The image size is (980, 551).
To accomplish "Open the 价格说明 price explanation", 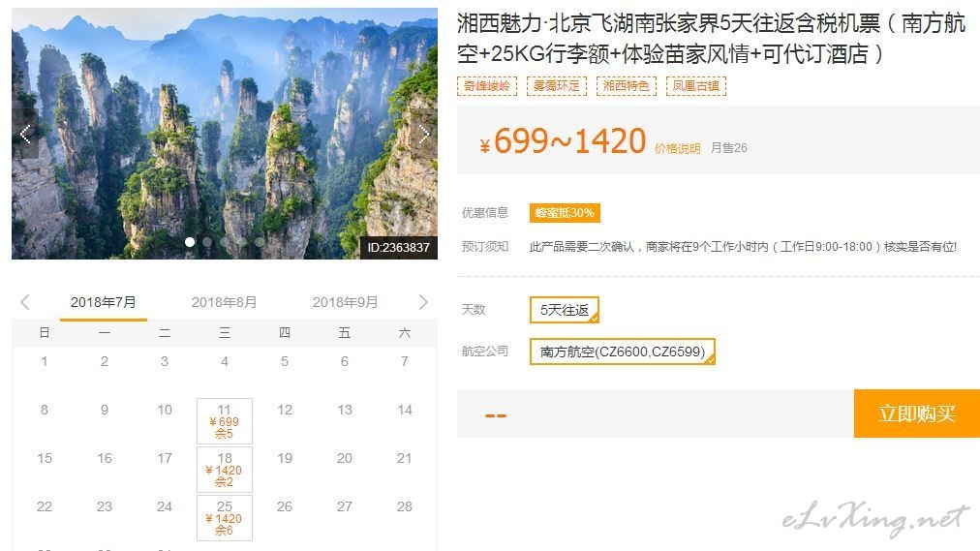I will pos(678,149).
